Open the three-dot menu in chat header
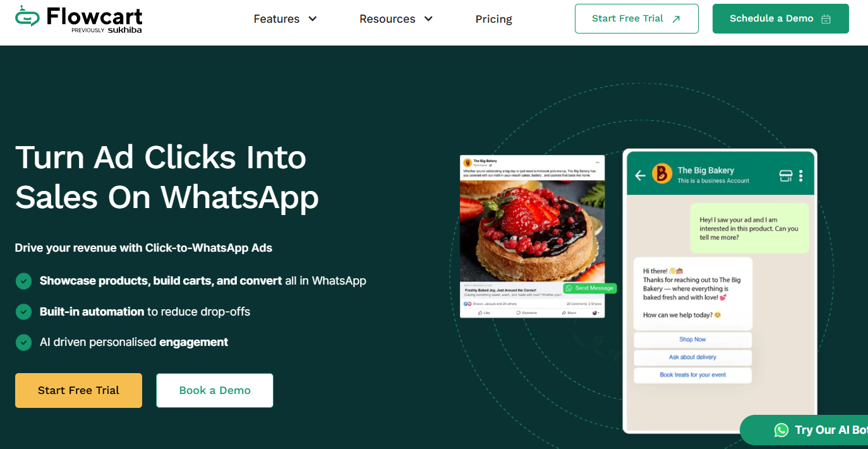868x449 pixels. pyautogui.click(x=801, y=175)
